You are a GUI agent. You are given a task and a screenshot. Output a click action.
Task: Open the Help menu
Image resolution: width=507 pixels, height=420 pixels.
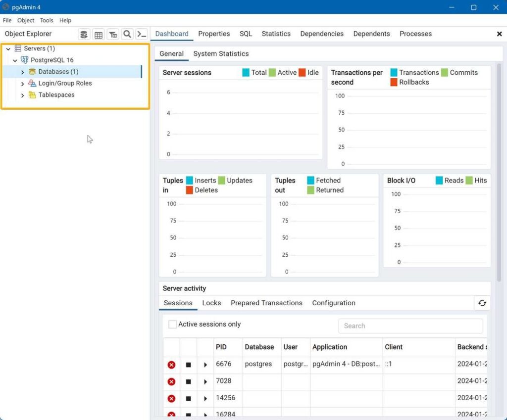click(65, 20)
